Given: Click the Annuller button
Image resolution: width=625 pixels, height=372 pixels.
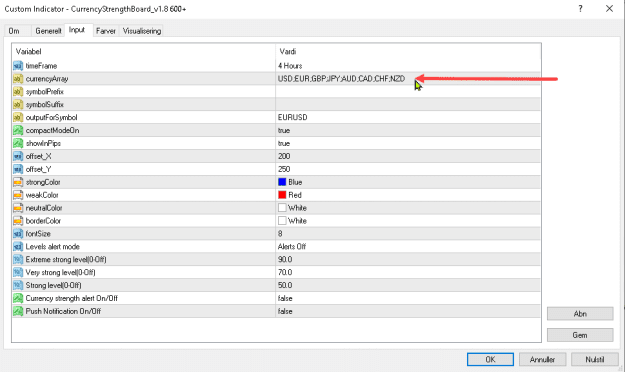Looking at the screenshot, I should coord(542,359).
